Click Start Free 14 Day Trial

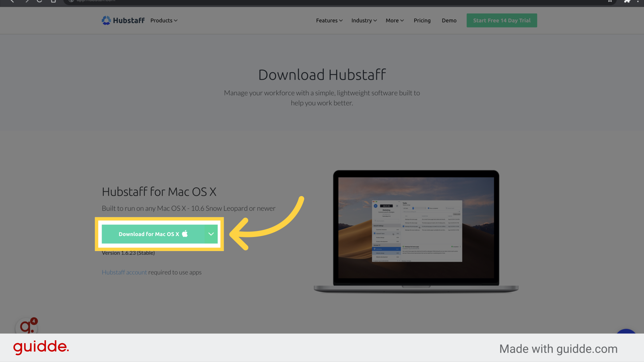point(501,20)
